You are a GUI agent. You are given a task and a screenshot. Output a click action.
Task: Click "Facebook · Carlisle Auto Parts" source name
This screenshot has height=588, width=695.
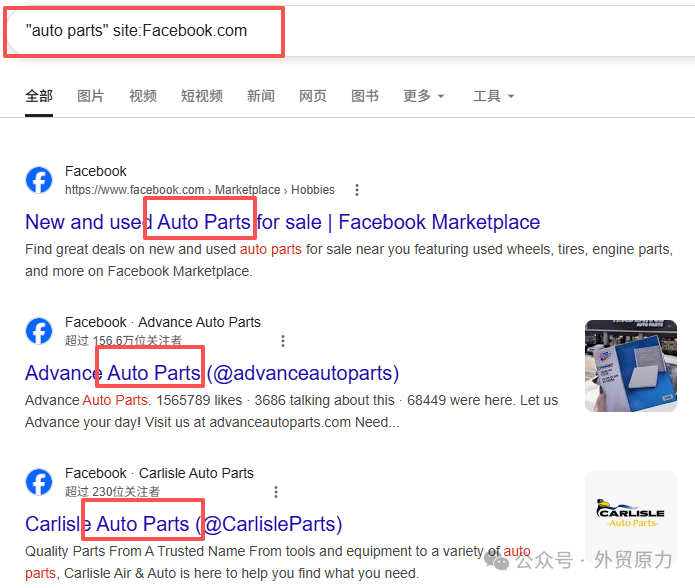tap(159, 473)
